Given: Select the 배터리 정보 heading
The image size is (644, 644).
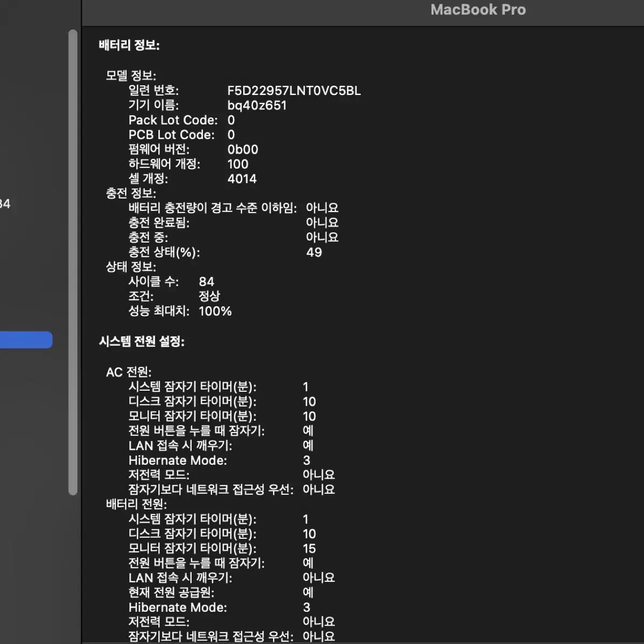Looking at the screenshot, I should (x=129, y=45).
